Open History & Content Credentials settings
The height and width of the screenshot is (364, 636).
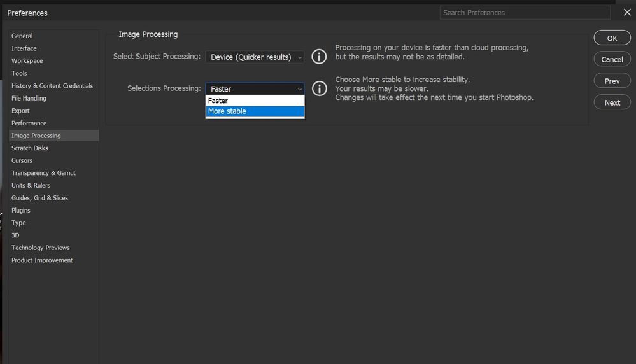click(52, 86)
